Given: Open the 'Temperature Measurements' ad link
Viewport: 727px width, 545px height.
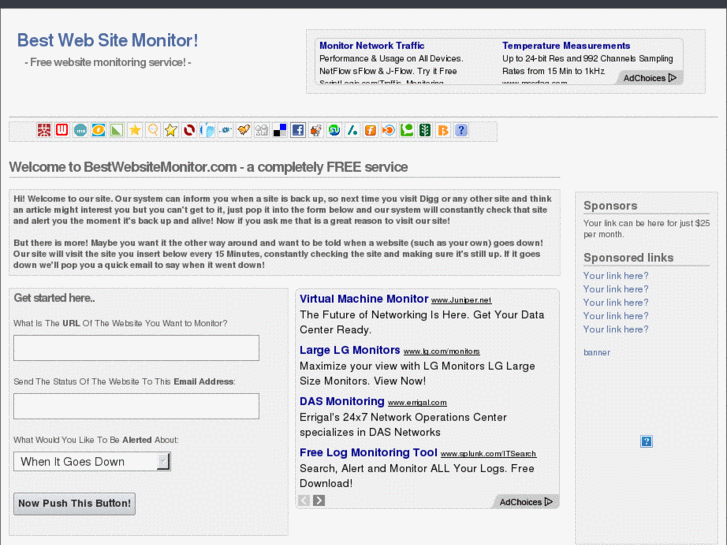Looking at the screenshot, I should click(x=566, y=45).
